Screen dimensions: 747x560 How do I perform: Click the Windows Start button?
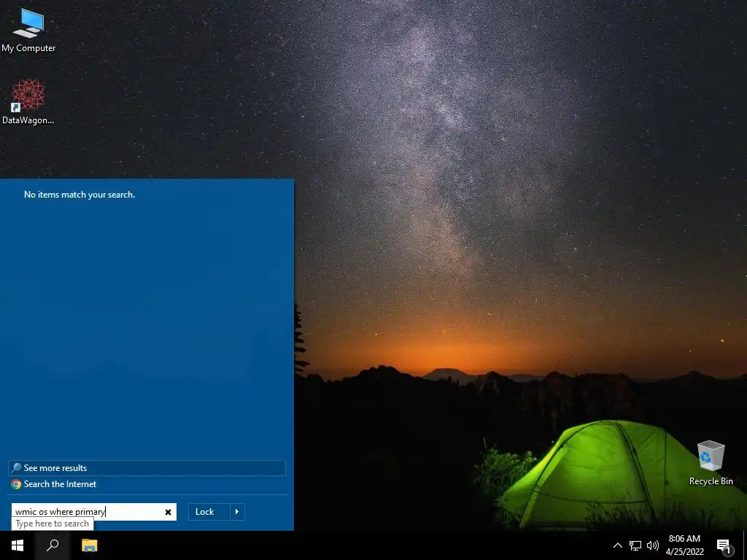(18, 545)
